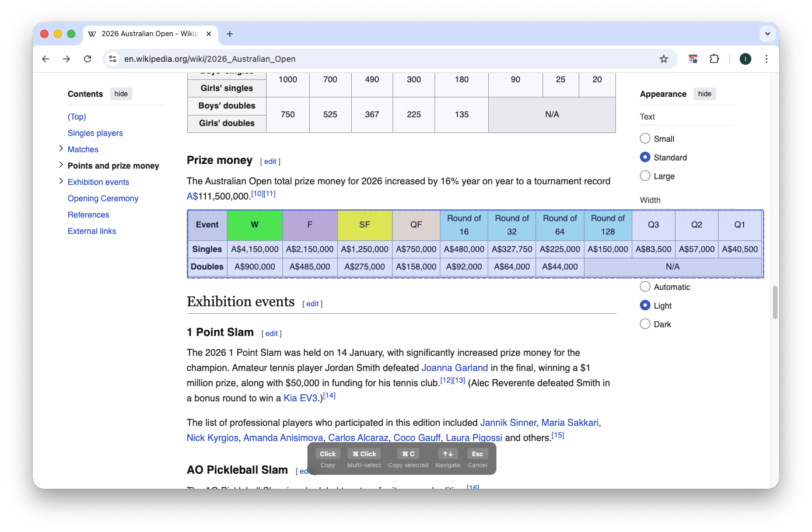Click the browser forward arrow
Screen dimensions: 812x532
(x=66, y=59)
